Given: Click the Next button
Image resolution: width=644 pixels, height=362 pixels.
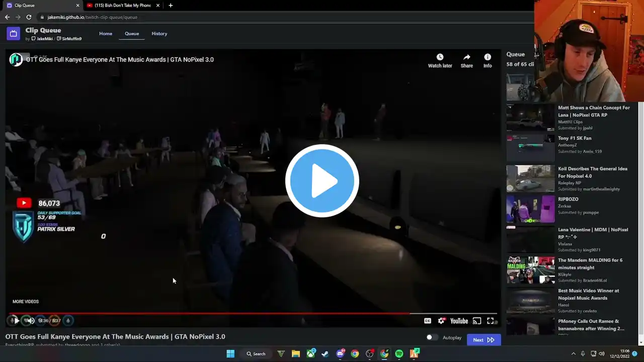Looking at the screenshot, I should pyautogui.click(x=484, y=340).
